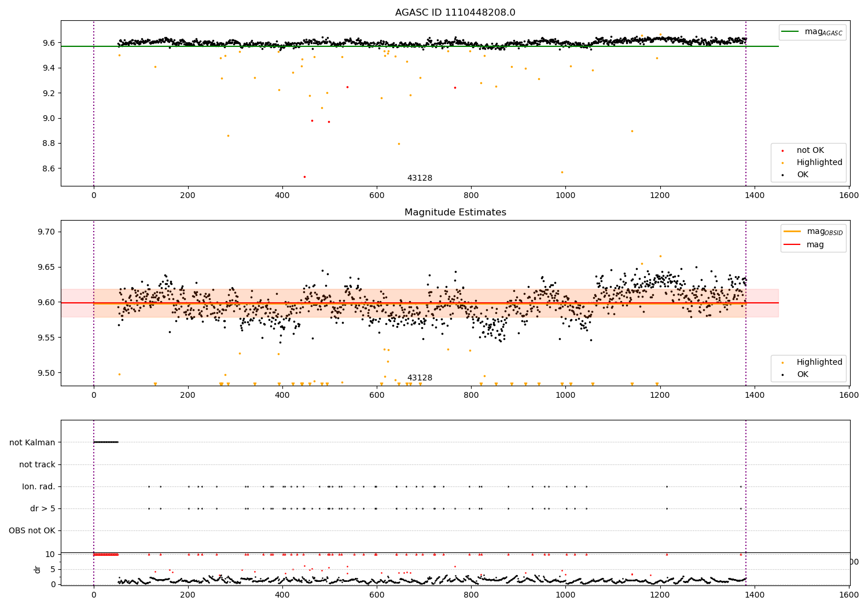Click y-tick '9.2' on top plot
Image resolution: width=868 pixels, height=608 pixels.
[x=48, y=93]
